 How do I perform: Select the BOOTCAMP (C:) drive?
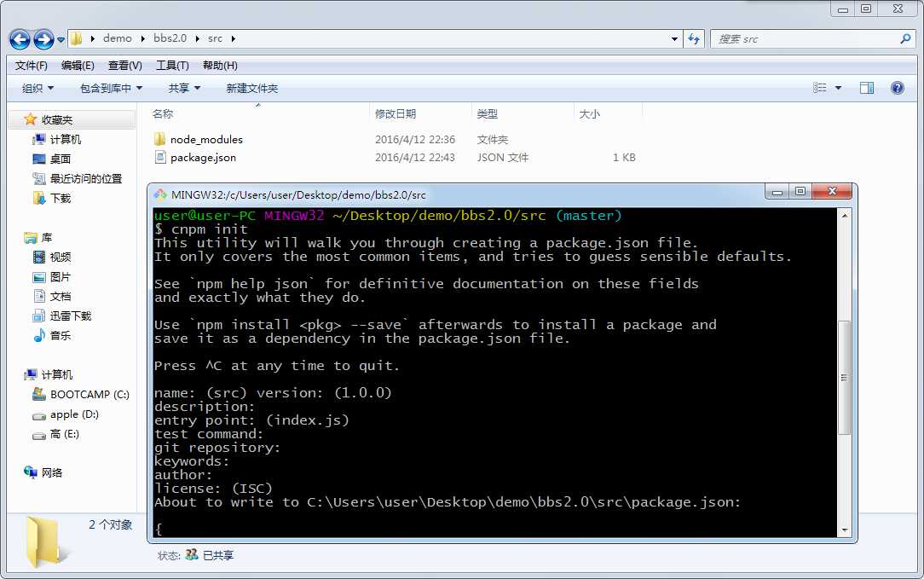tap(90, 395)
